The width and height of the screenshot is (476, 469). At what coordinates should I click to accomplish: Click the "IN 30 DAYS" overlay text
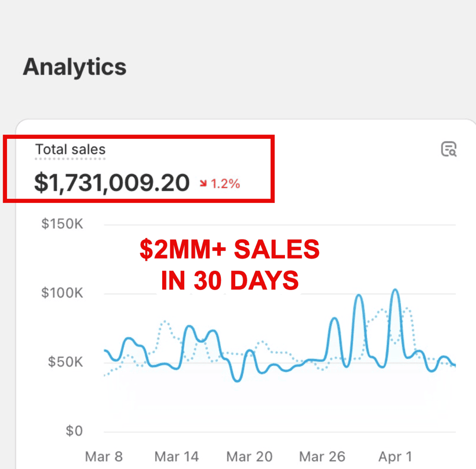click(229, 281)
